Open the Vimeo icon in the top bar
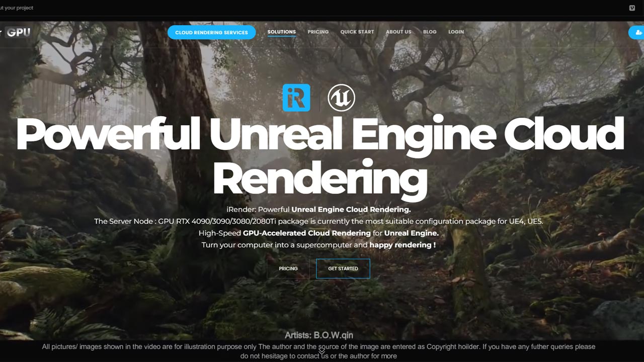Screen dimensions: 644x362 [x=632, y=8]
